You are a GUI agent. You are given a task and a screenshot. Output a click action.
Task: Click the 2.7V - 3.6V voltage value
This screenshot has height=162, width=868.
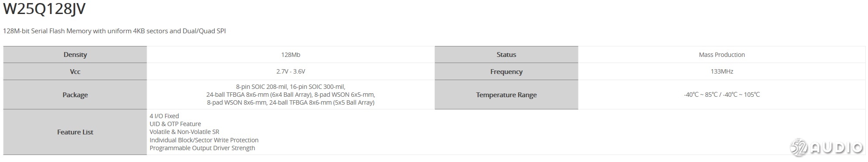tap(290, 71)
